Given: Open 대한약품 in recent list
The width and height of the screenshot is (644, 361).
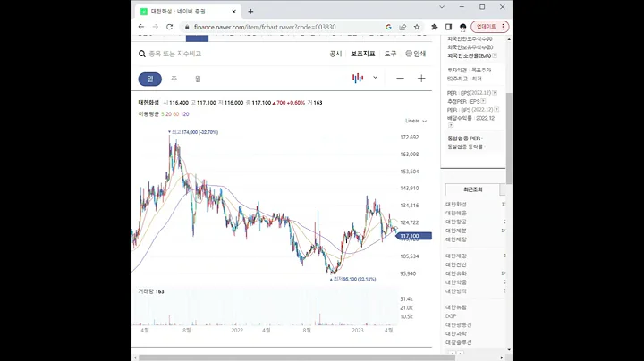Looking at the screenshot, I should (456, 282).
